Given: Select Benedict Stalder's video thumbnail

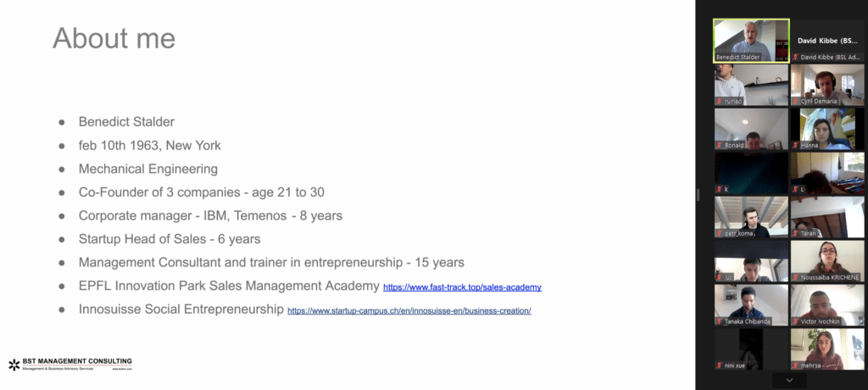Looking at the screenshot, I should tap(751, 38).
